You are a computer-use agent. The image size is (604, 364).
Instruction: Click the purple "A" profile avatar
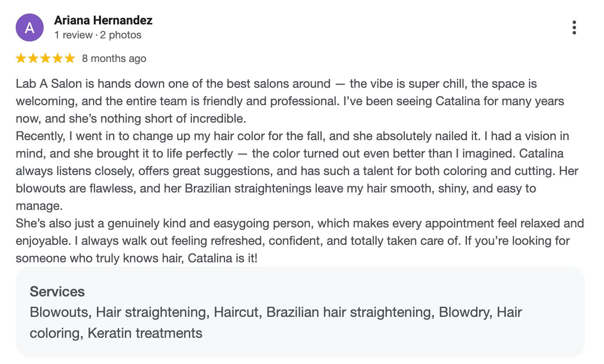pos(30,27)
